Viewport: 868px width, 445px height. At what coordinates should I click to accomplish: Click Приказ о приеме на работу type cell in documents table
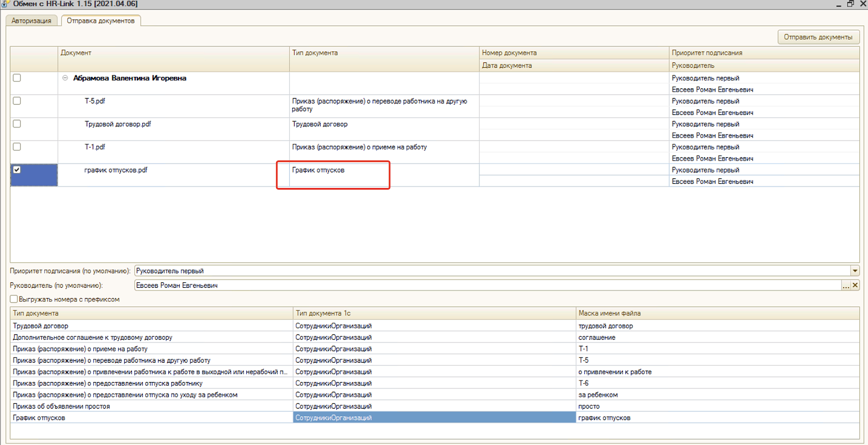(x=384, y=152)
